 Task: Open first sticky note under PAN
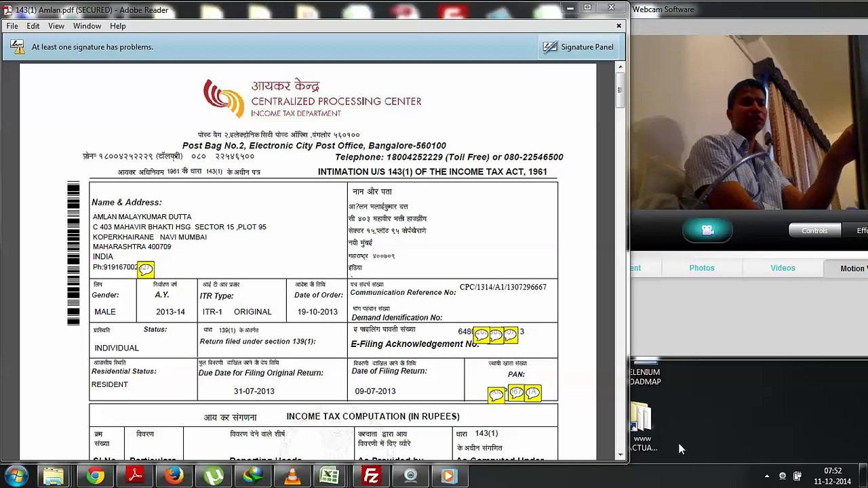[496, 394]
